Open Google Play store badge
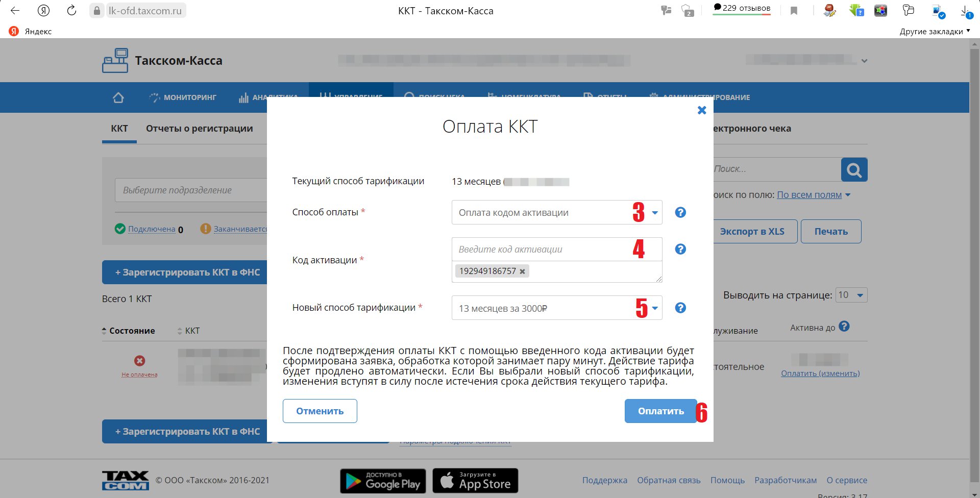 (x=383, y=481)
